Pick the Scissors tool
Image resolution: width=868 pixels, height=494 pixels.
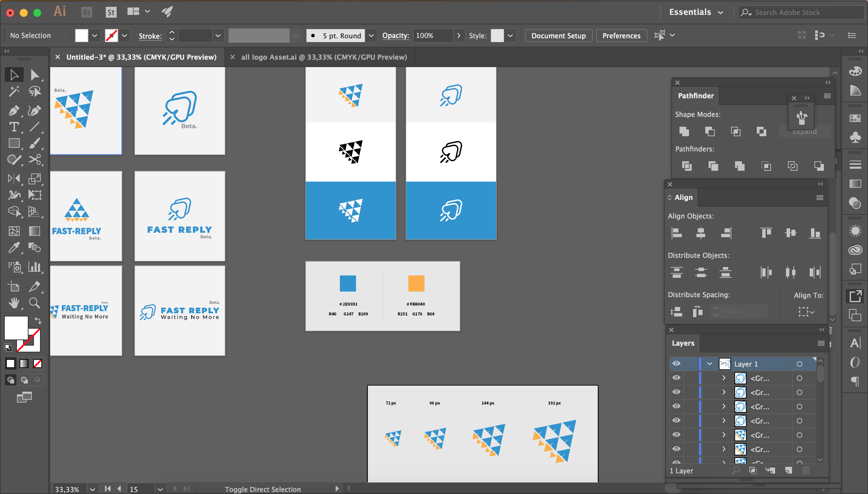click(34, 160)
